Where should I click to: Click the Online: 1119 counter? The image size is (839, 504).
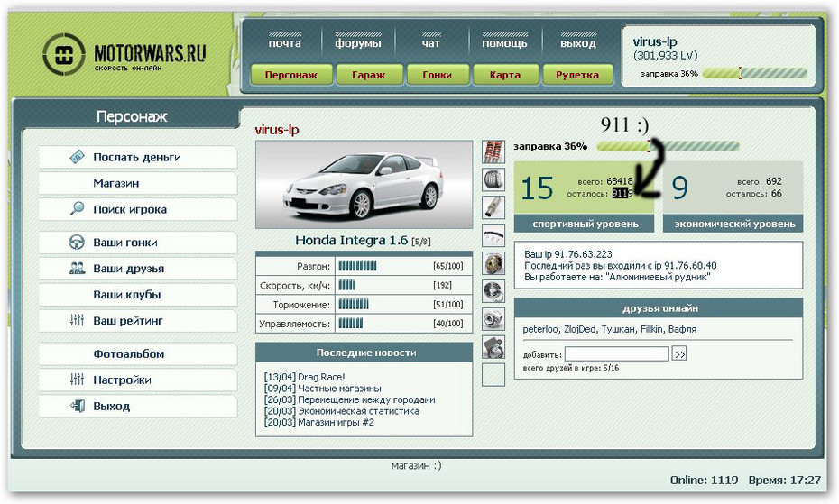click(x=705, y=480)
